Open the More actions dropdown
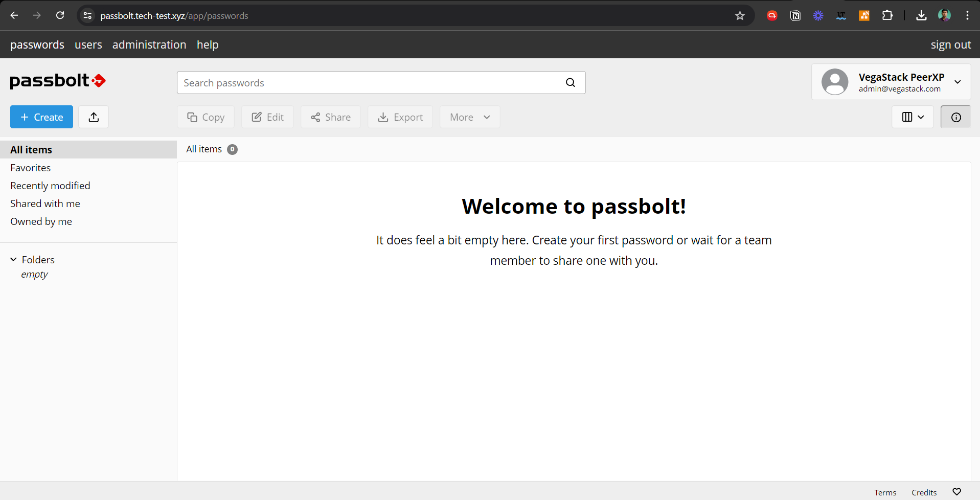This screenshot has width=980, height=500. (x=470, y=117)
